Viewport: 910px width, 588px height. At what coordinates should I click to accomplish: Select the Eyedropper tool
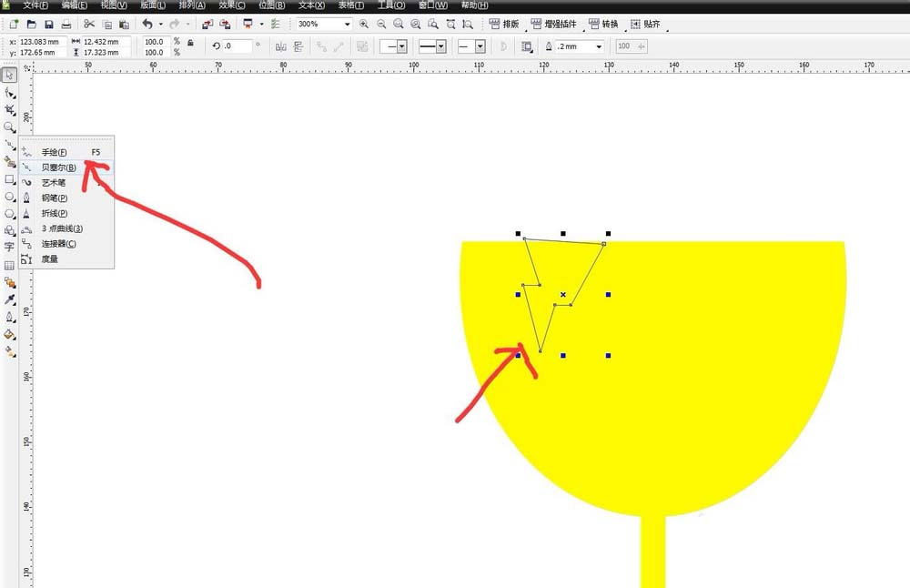click(x=9, y=299)
